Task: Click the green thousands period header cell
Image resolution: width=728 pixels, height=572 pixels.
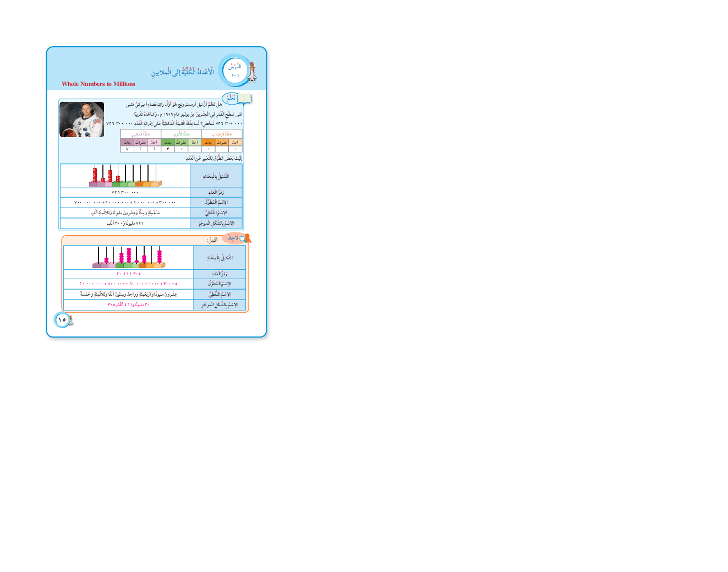Action: click(181, 134)
